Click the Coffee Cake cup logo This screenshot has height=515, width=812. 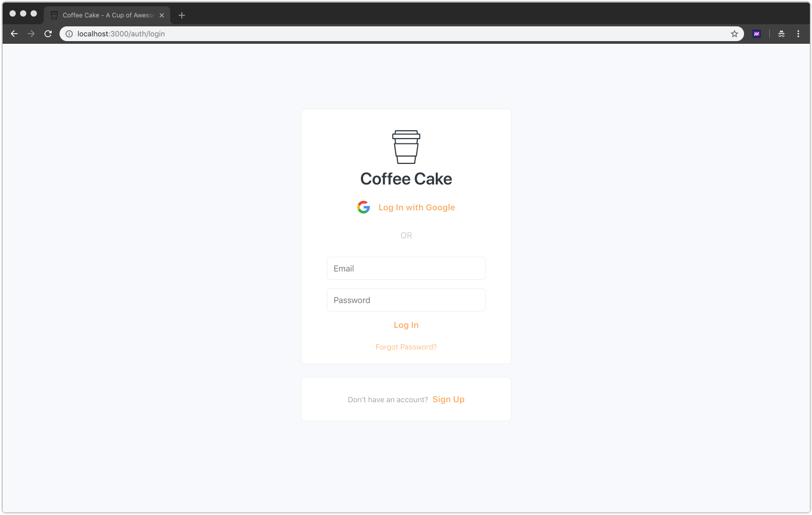[x=406, y=147]
